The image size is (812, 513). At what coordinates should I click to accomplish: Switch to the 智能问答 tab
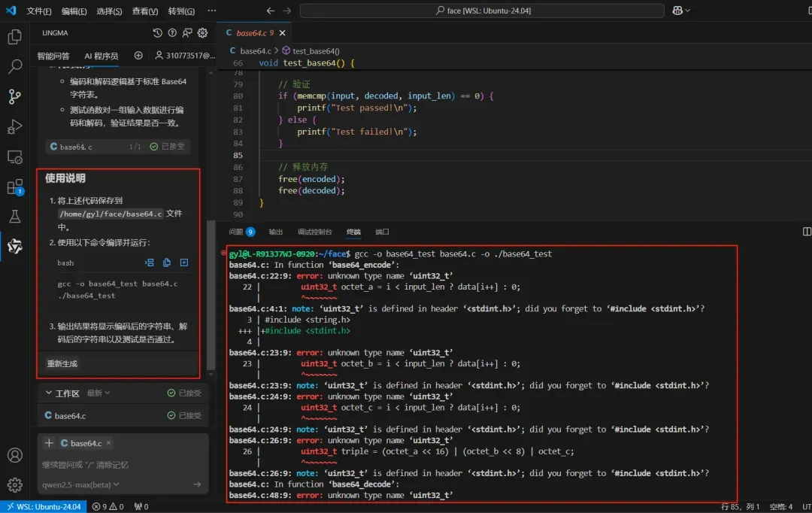click(53, 56)
